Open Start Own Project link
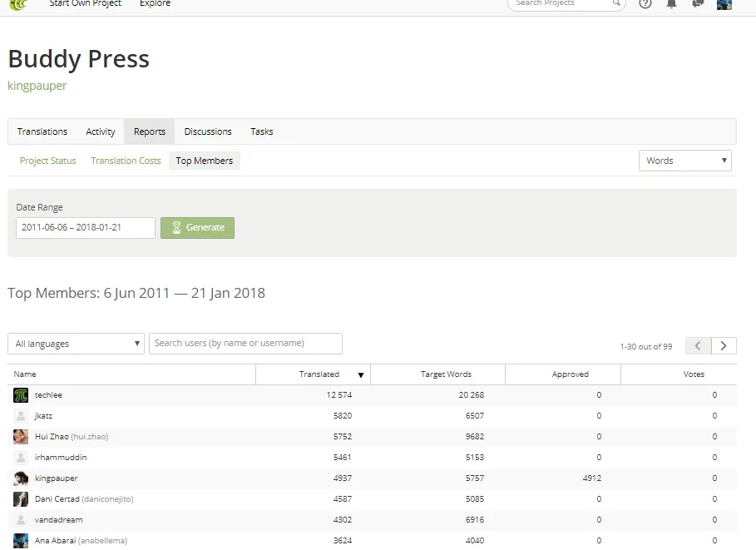The height and width of the screenshot is (550, 756). point(86,3)
